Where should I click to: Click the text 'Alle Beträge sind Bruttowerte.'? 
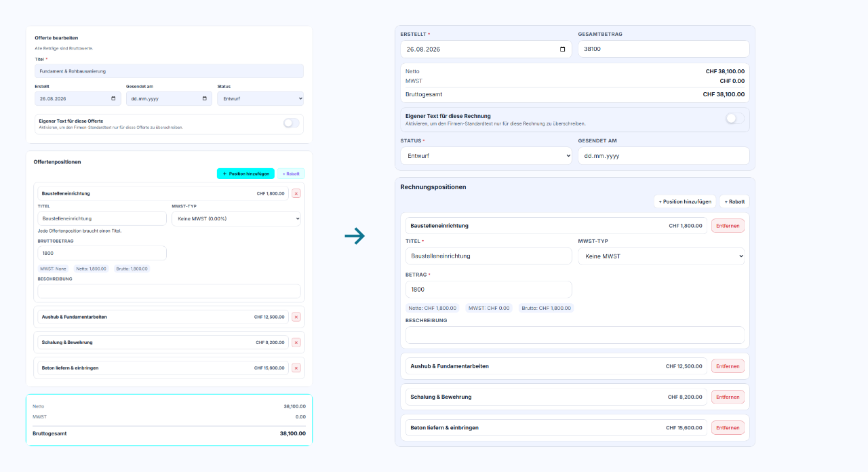pyautogui.click(x=64, y=48)
